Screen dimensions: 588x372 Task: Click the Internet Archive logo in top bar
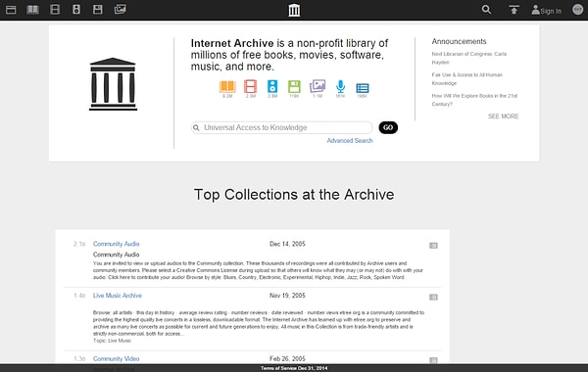tap(294, 10)
